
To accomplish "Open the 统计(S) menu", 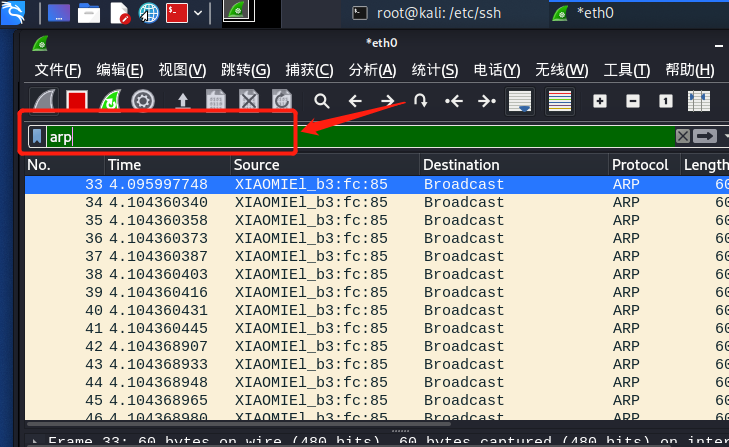I will 435,70.
